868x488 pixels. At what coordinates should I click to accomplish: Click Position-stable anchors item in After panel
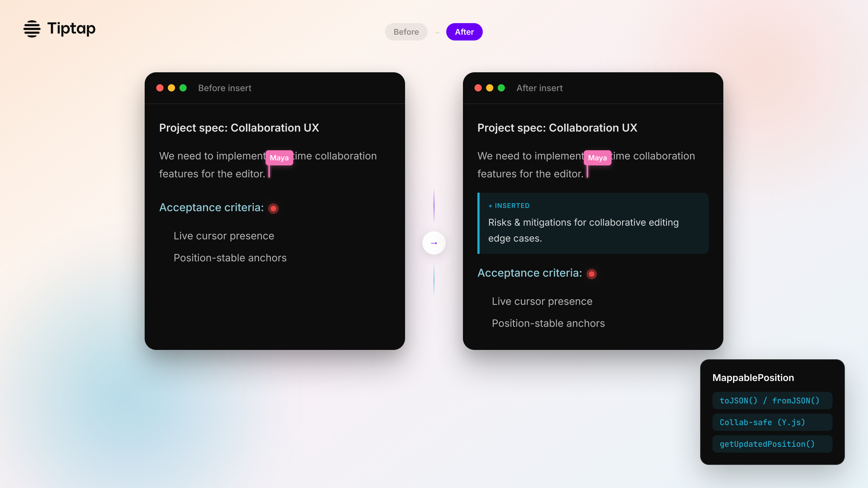coord(548,323)
